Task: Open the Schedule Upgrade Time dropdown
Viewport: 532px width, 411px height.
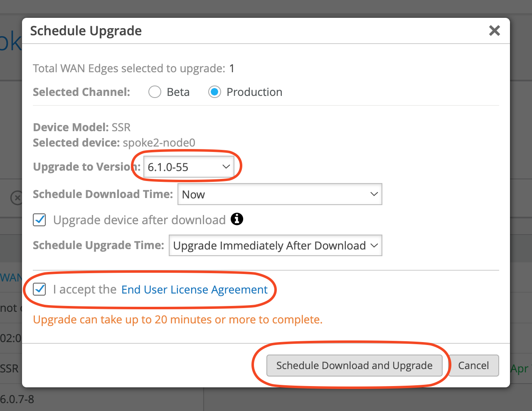Action: pyautogui.click(x=275, y=245)
